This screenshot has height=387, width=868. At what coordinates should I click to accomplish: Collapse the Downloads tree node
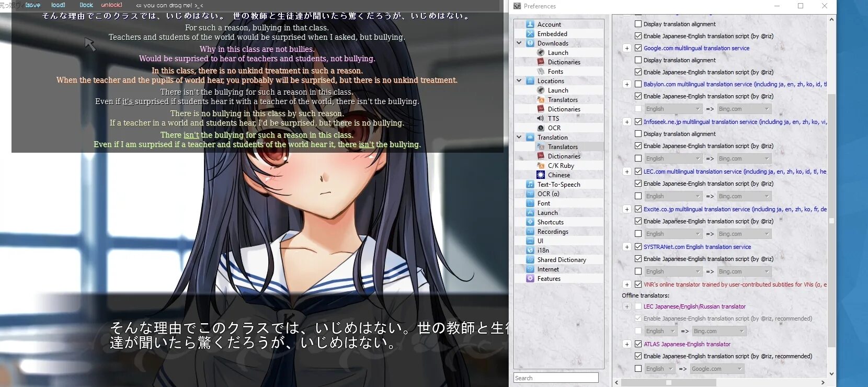tap(519, 43)
